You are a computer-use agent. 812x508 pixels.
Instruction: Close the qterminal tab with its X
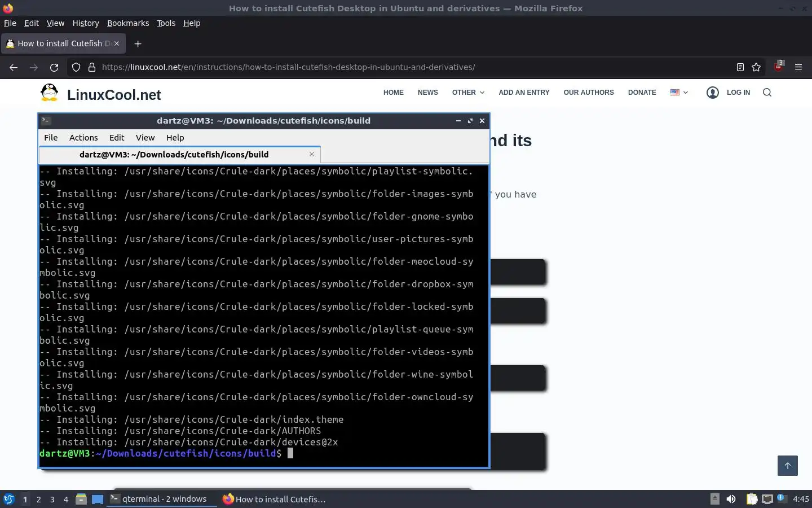tap(312, 154)
